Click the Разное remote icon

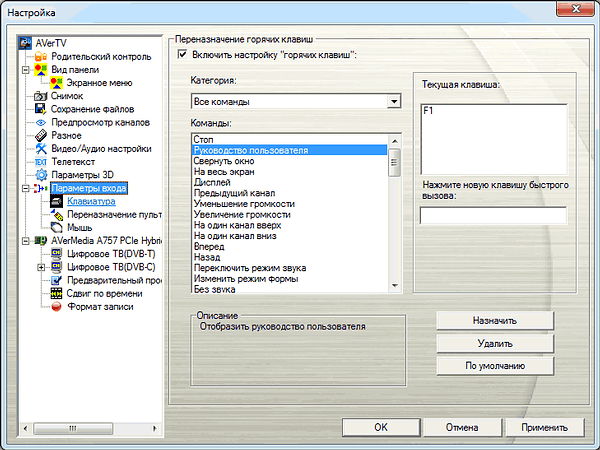click(41, 135)
